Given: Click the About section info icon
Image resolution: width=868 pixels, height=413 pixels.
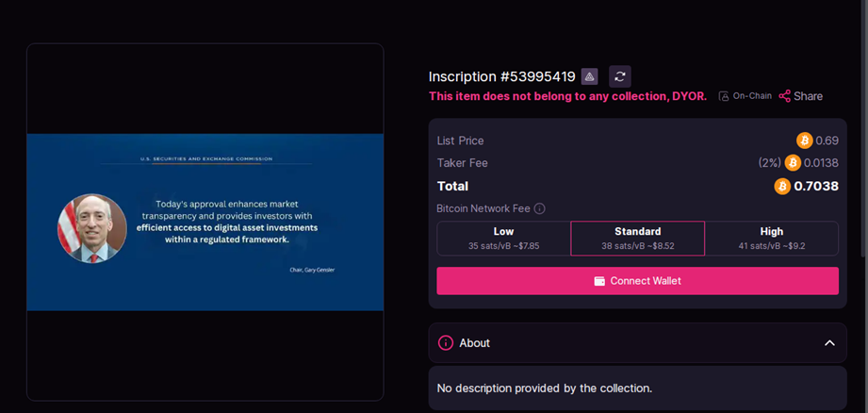Looking at the screenshot, I should [x=446, y=342].
